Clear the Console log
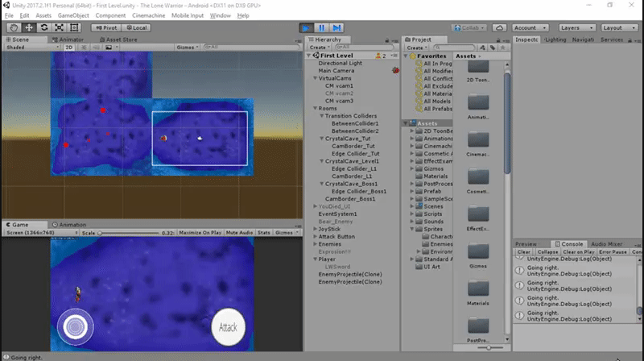The image size is (644, 361). (x=524, y=252)
